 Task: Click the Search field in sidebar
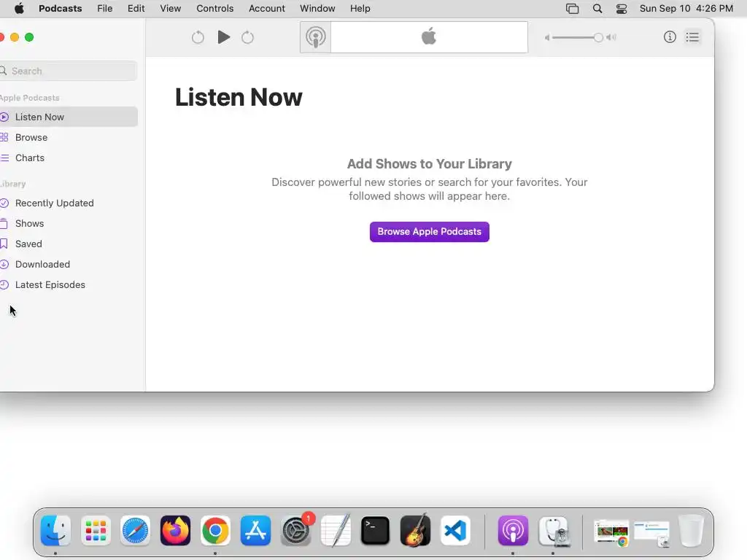point(69,71)
